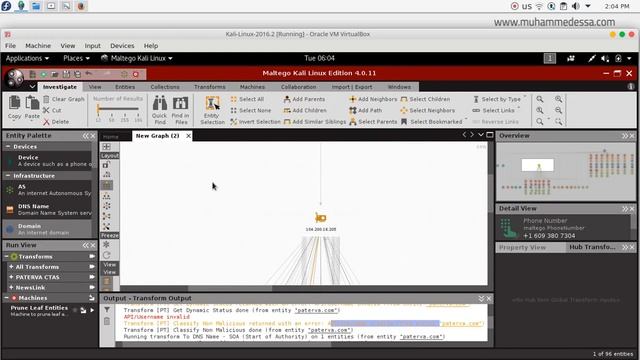Open the VirtualBox Devices menu

[x=122, y=46]
